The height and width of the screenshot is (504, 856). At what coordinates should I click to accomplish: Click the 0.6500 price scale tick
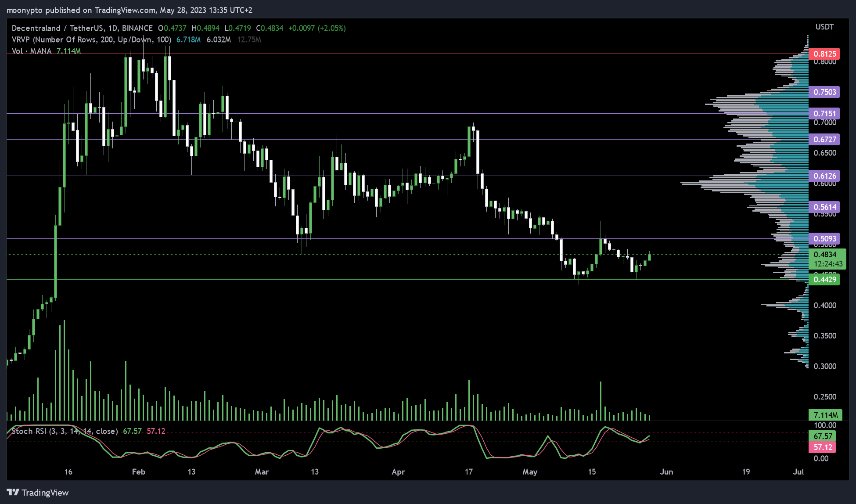click(x=825, y=153)
